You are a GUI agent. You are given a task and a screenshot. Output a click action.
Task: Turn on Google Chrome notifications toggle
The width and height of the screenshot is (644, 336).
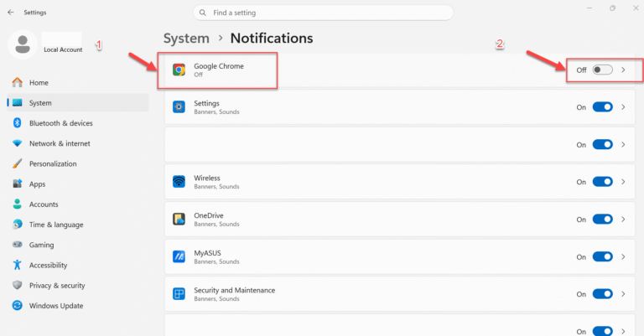603,70
